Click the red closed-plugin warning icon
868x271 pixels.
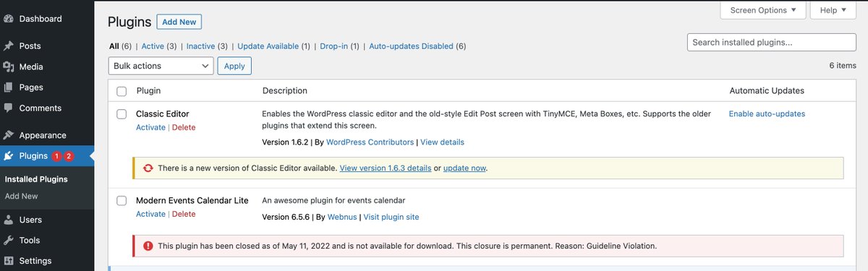pyautogui.click(x=148, y=246)
